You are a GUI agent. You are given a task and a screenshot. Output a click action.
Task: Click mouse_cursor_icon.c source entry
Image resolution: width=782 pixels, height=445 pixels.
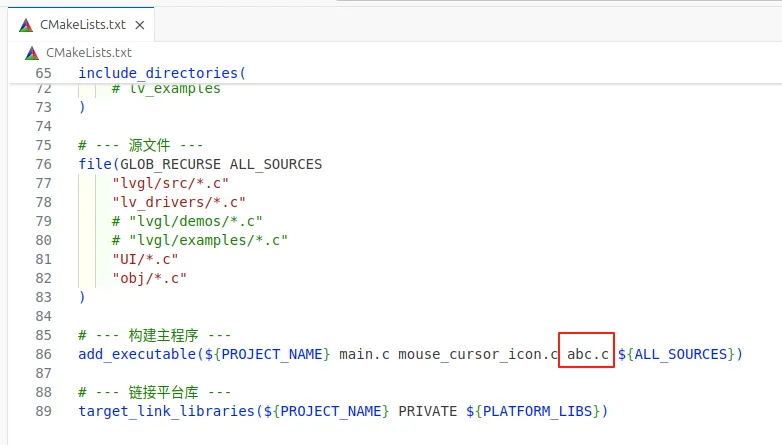pyautogui.click(x=478, y=354)
